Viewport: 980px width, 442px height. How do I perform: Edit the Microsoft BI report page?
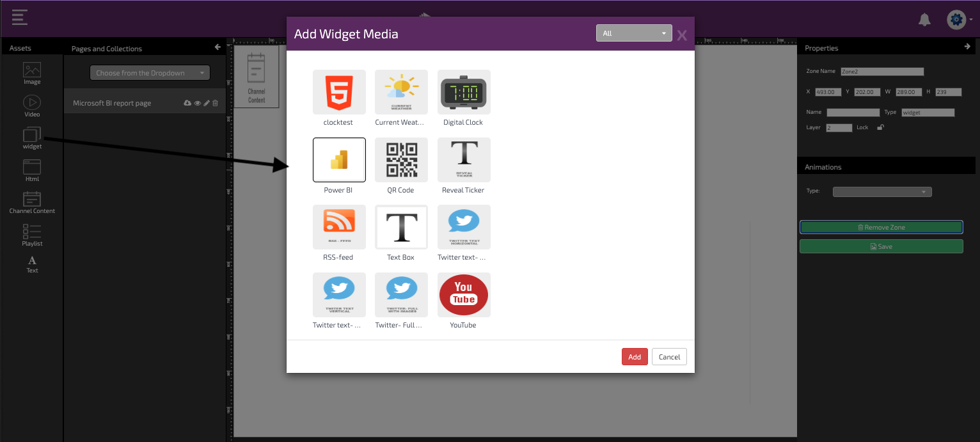pos(207,103)
